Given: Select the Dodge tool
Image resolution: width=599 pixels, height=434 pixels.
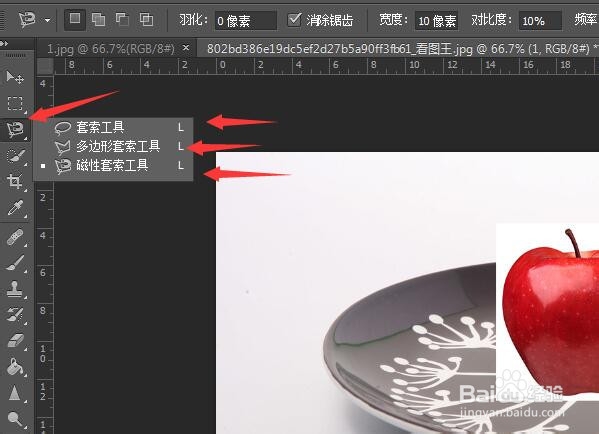Looking at the screenshot, I should click(x=15, y=419).
